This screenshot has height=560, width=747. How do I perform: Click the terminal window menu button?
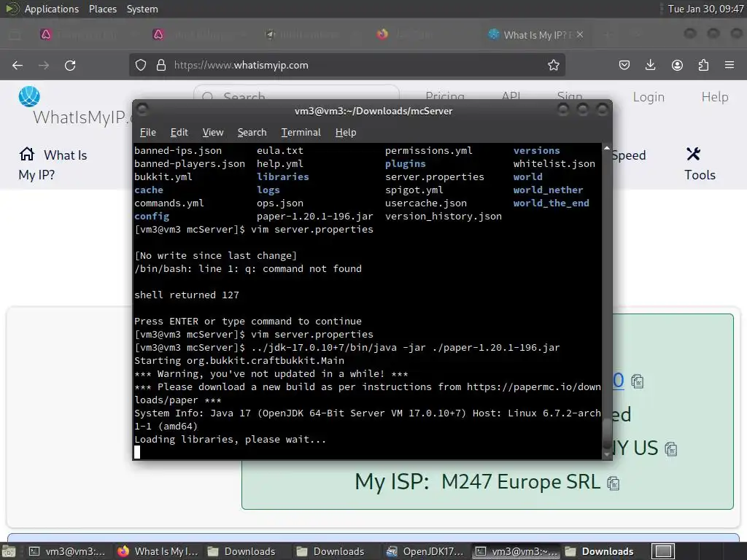click(x=142, y=110)
